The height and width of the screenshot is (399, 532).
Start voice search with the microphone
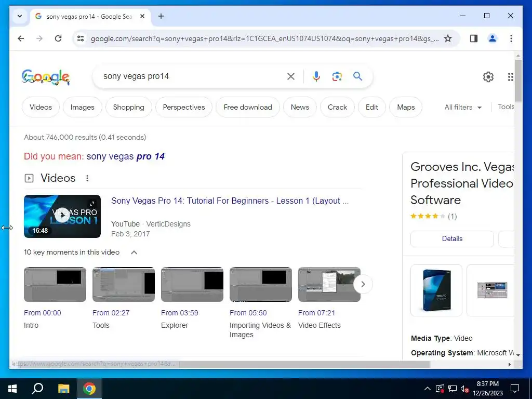click(x=316, y=76)
